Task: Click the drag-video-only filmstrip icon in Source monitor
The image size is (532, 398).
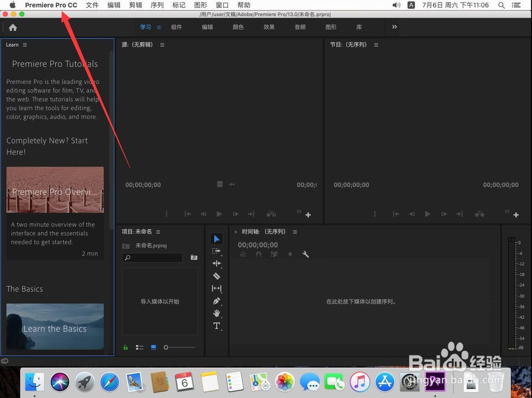Action: [220, 184]
